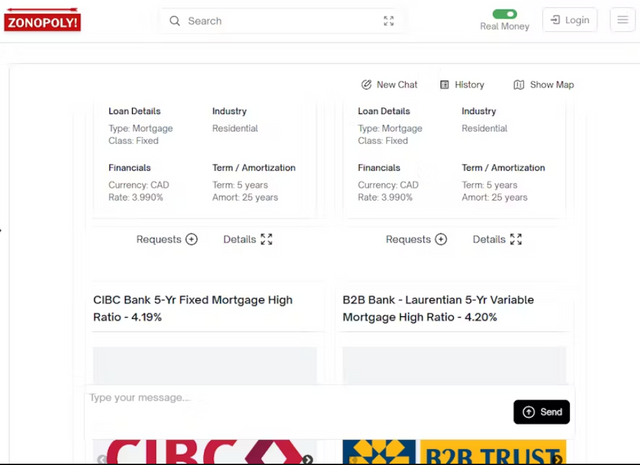Click the Send button
The image size is (640, 465).
point(542,412)
